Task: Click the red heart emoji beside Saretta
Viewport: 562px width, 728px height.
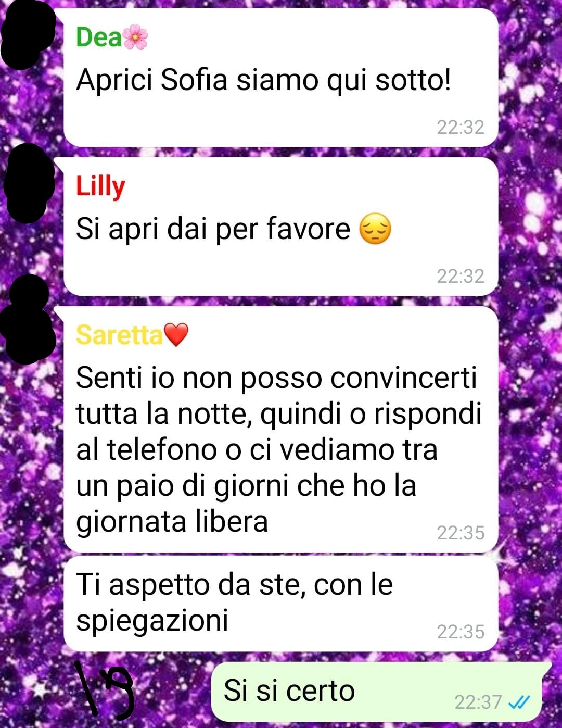Action: (x=176, y=335)
